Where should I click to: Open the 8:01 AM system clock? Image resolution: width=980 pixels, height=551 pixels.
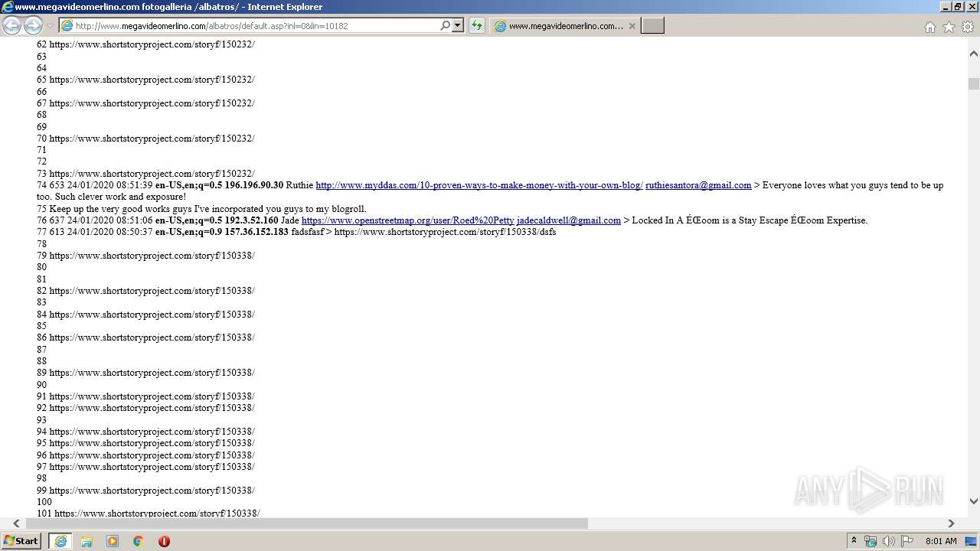point(941,541)
